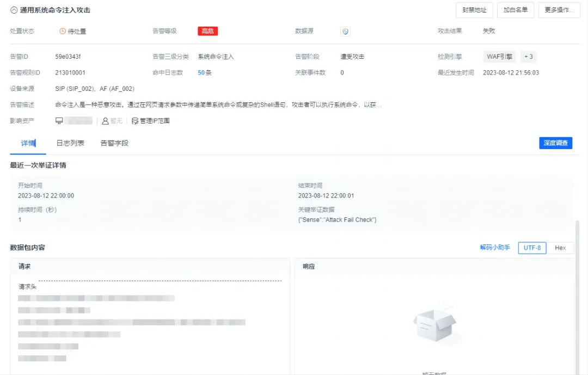Click the user icon beside 暂无
This screenshot has width=588, height=375.
(106, 121)
